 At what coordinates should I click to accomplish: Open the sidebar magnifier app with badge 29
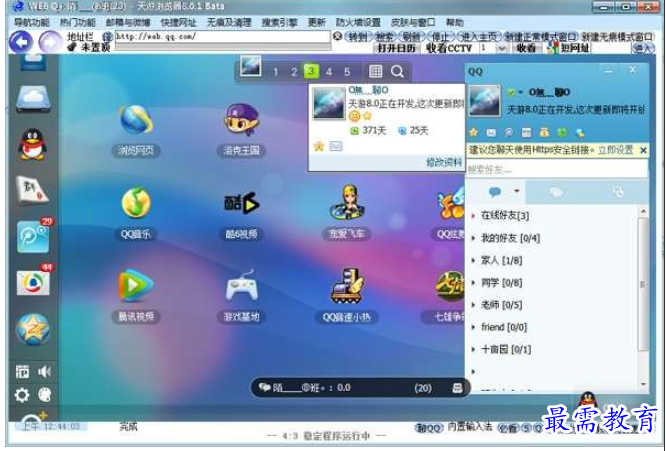[x=33, y=236]
